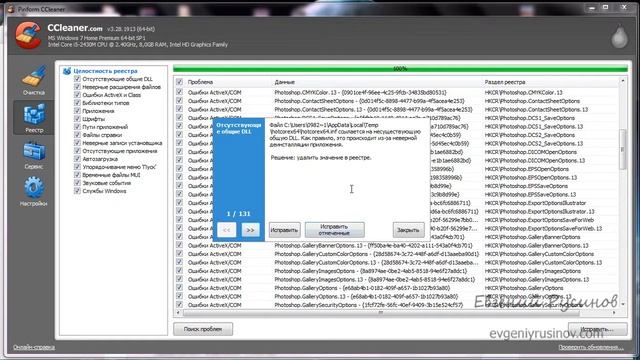Click Исправить отмеченные button
Image resolution: width=640 pixels, height=360 pixels.
[x=334, y=230]
